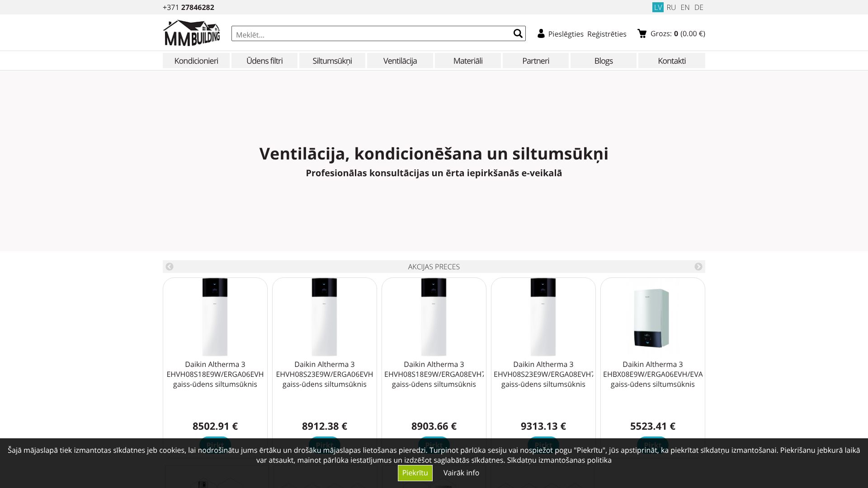Switch site language to EN

pyautogui.click(x=685, y=7)
